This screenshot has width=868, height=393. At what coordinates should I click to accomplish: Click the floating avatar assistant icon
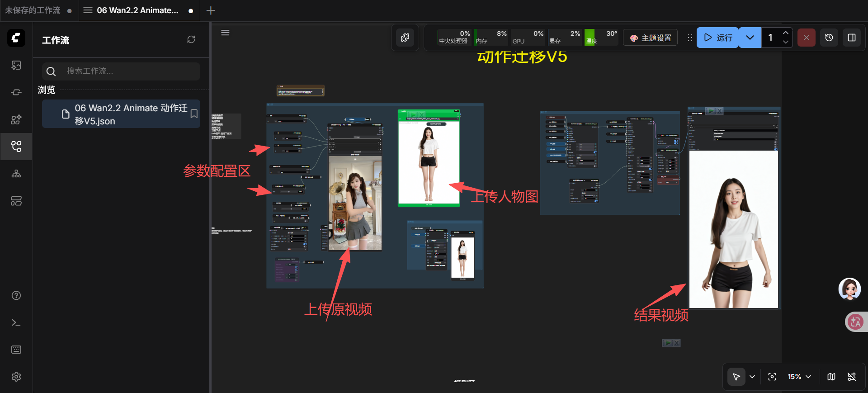tap(849, 289)
